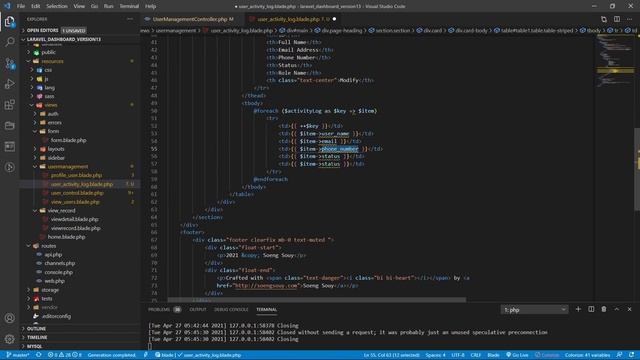640x360 pixels.
Task: Open File menu
Action: click(21, 6)
